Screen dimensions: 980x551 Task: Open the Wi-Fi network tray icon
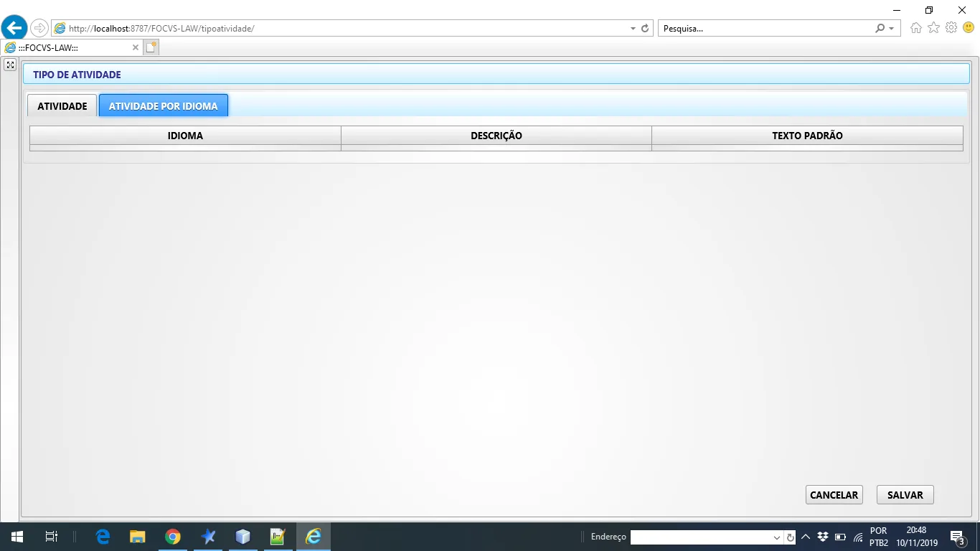tap(858, 537)
